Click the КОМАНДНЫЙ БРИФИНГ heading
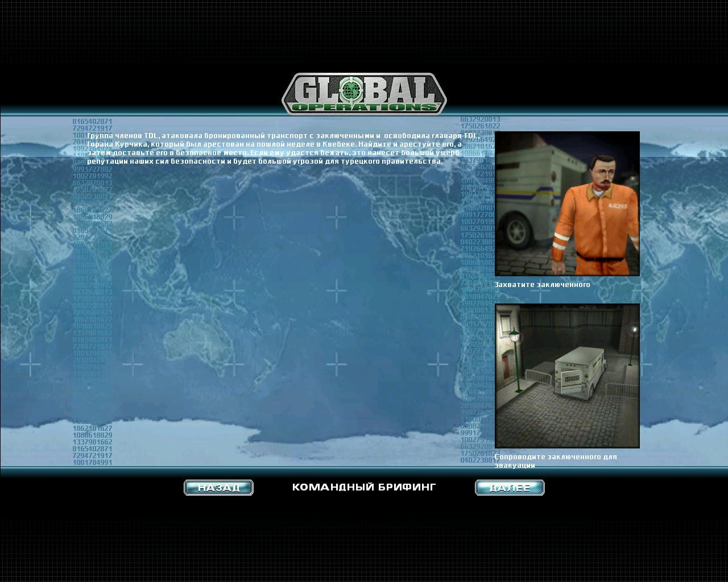Image resolution: width=728 pixels, height=582 pixels. (x=364, y=487)
